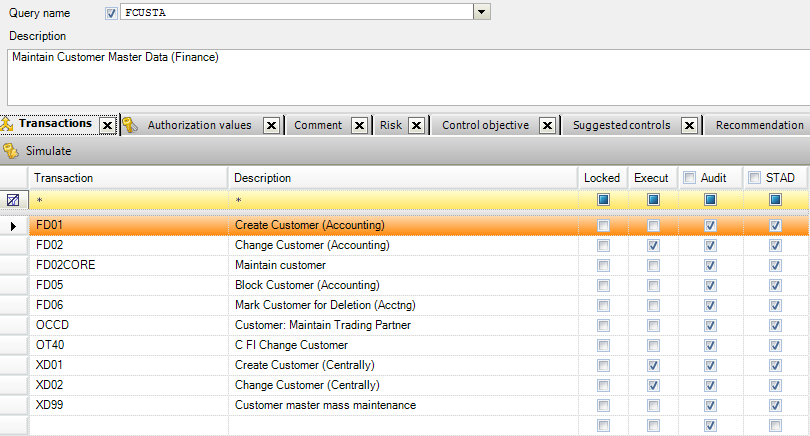The image size is (810, 436).
Task: Open the Query name dropdown
Action: [x=481, y=12]
